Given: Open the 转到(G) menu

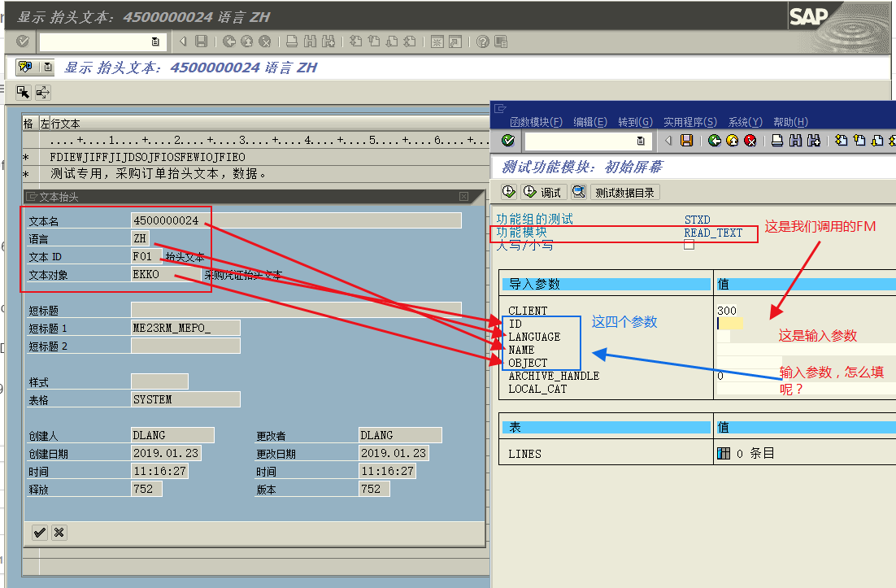Looking at the screenshot, I should (636, 122).
